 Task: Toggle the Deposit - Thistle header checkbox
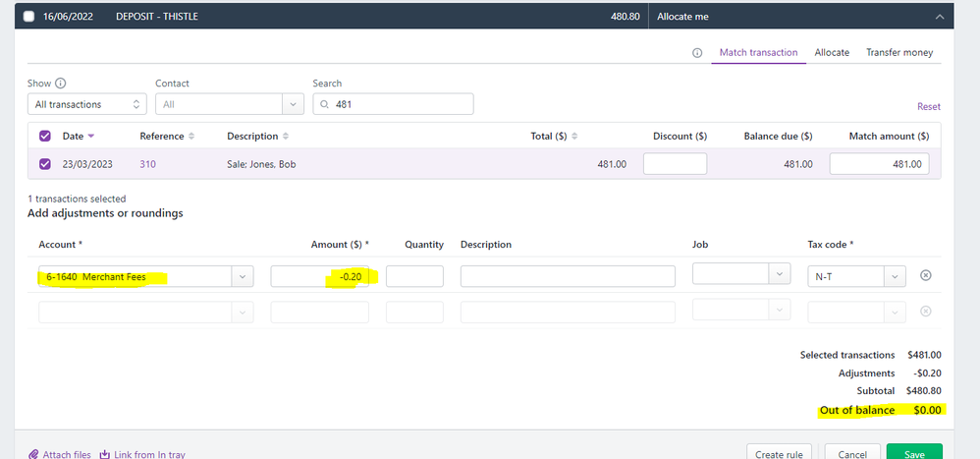click(x=27, y=17)
